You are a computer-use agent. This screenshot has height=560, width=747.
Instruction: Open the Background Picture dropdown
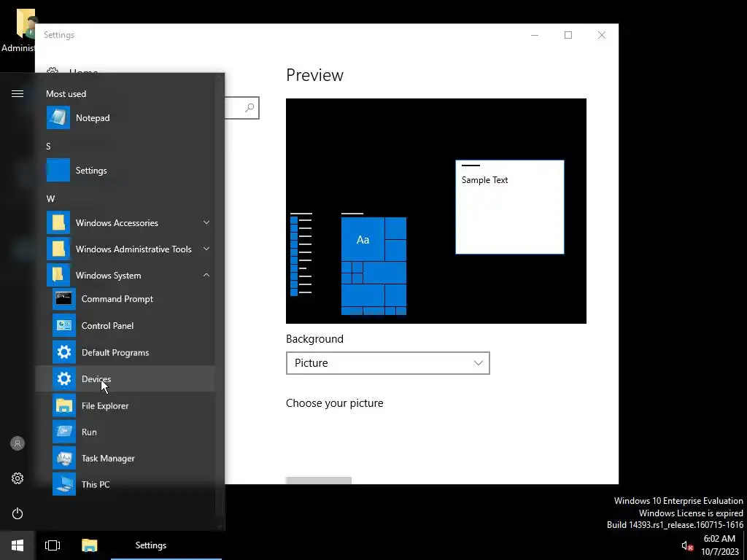coord(388,363)
